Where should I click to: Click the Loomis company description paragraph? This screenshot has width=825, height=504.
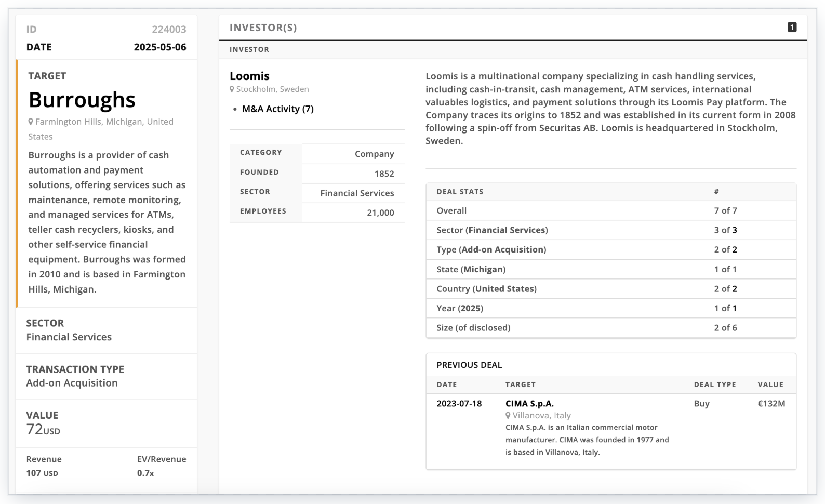pos(610,109)
